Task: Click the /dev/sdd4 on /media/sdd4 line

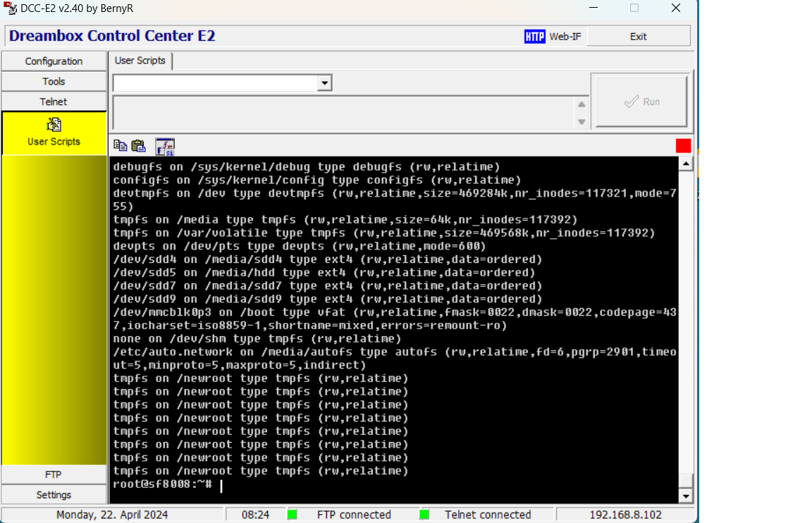Action: click(327, 259)
